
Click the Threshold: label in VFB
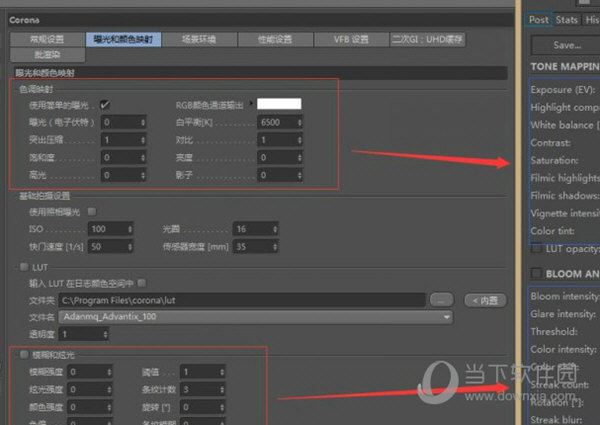tap(554, 331)
